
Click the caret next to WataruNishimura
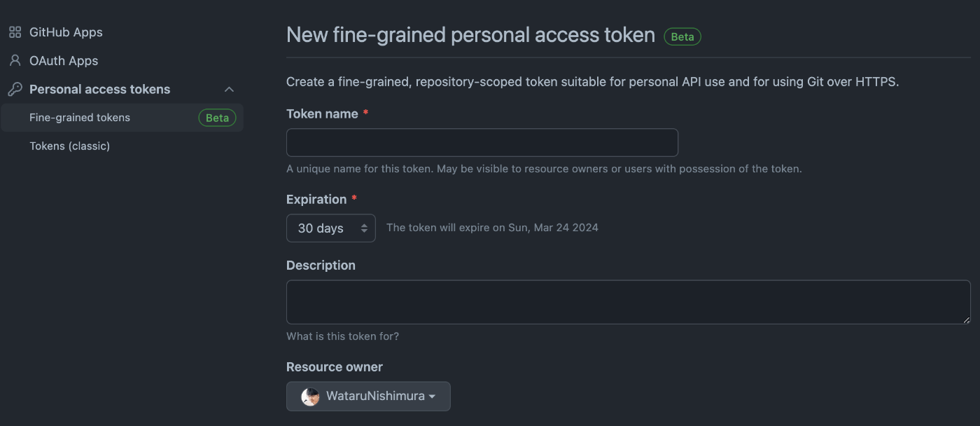[x=432, y=397]
